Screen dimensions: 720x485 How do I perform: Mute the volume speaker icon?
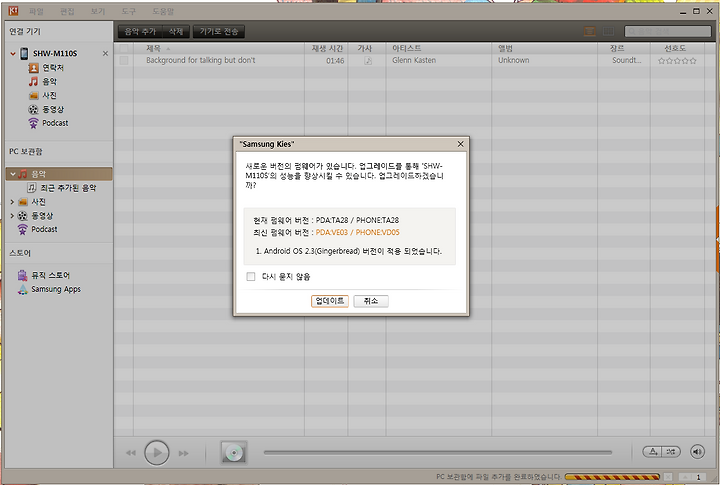pyautogui.click(x=697, y=452)
